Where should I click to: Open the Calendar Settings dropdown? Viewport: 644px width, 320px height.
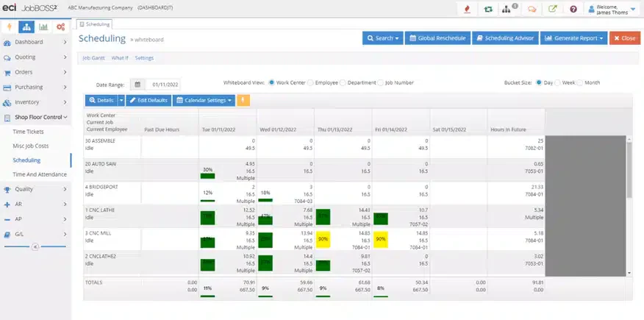point(204,100)
